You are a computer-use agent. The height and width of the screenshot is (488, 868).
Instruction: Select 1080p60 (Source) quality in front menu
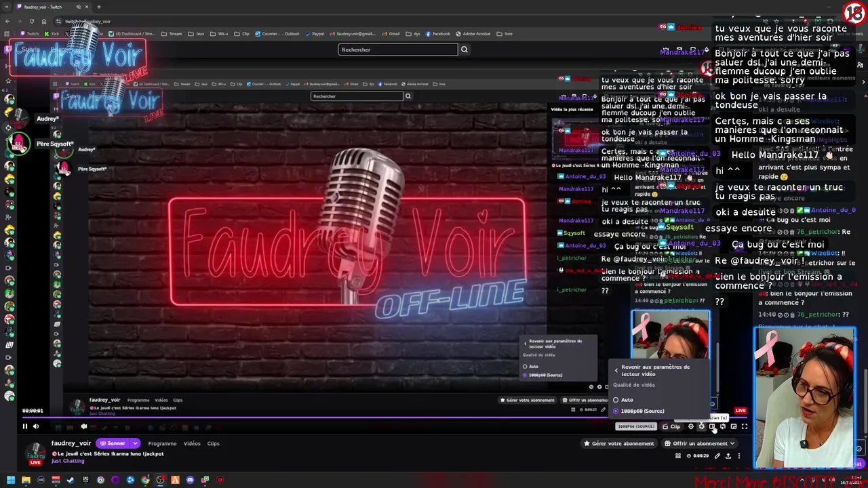click(638, 411)
